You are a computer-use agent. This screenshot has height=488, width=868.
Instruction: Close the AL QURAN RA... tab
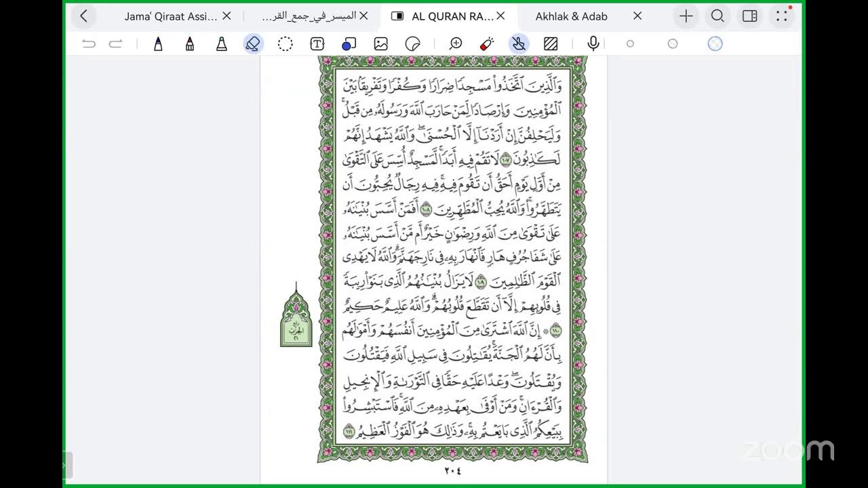[500, 16]
